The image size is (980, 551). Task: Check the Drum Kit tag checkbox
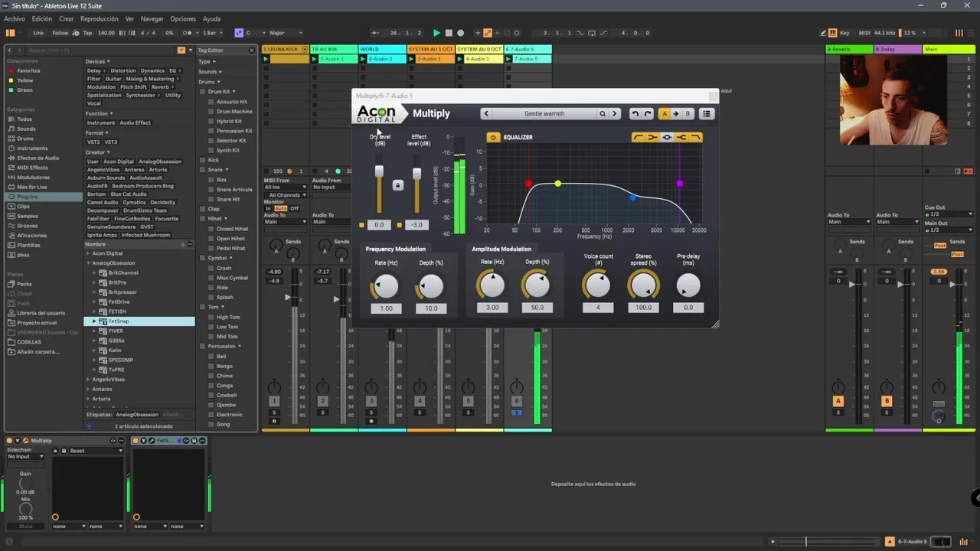pyautogui.click(x=203, y=92)
